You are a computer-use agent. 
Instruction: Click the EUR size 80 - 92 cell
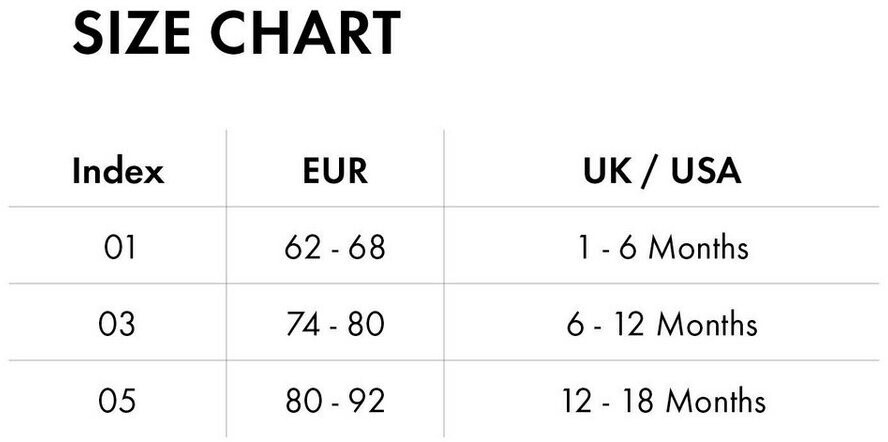pos(335,401)
